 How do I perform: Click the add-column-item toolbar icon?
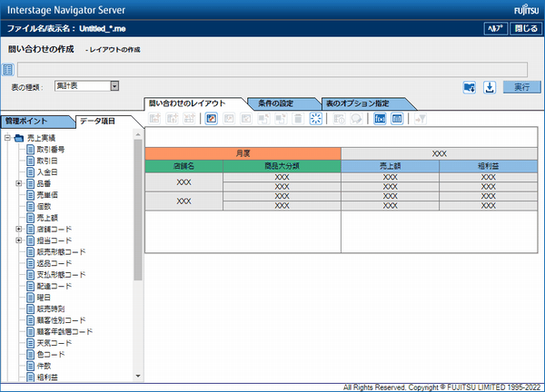click(172, 119)
